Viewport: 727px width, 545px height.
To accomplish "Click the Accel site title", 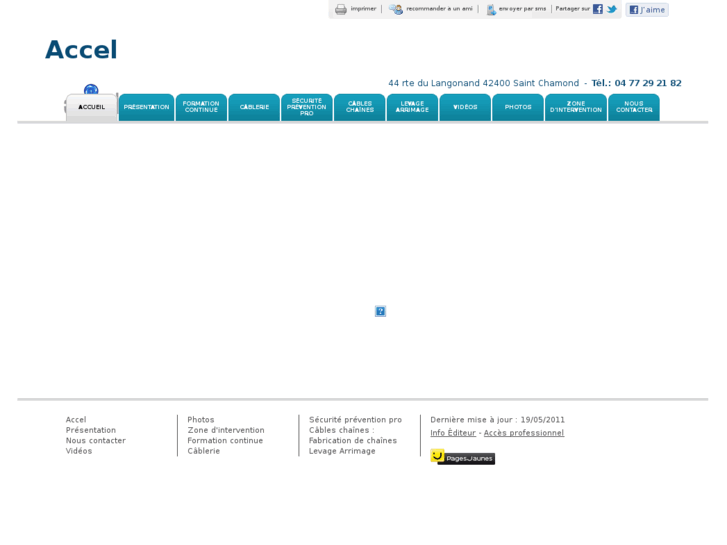I will (x=81, y=50).
